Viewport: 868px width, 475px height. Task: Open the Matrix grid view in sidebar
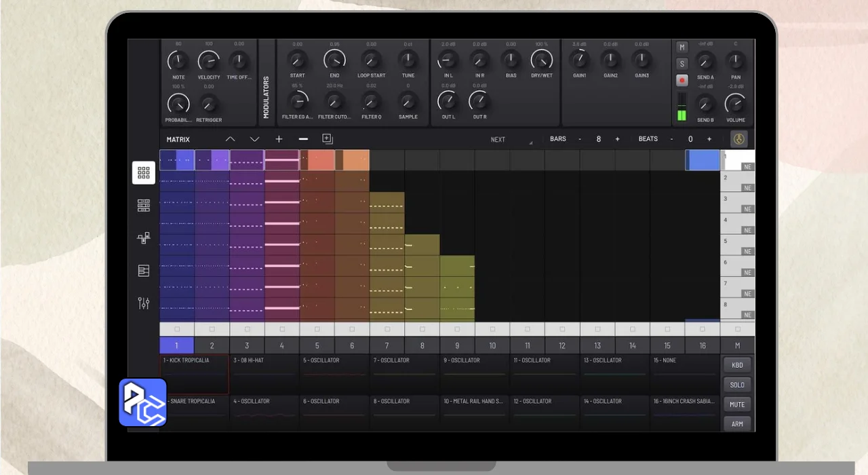pos(144,172)
